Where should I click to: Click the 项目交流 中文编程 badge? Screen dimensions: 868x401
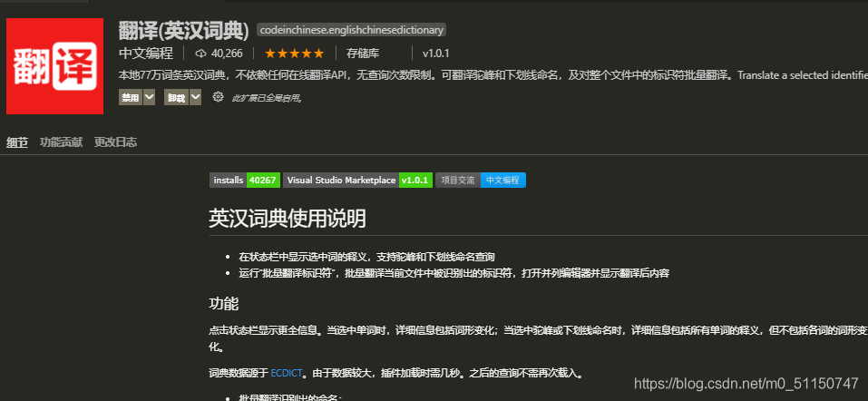tap(481, 180)
